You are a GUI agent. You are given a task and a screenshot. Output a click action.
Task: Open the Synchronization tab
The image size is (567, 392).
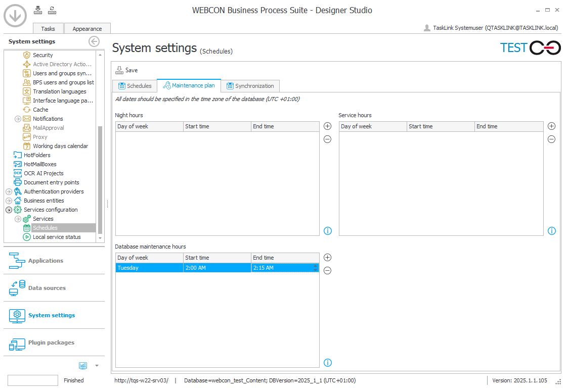[x=250, y=86]
